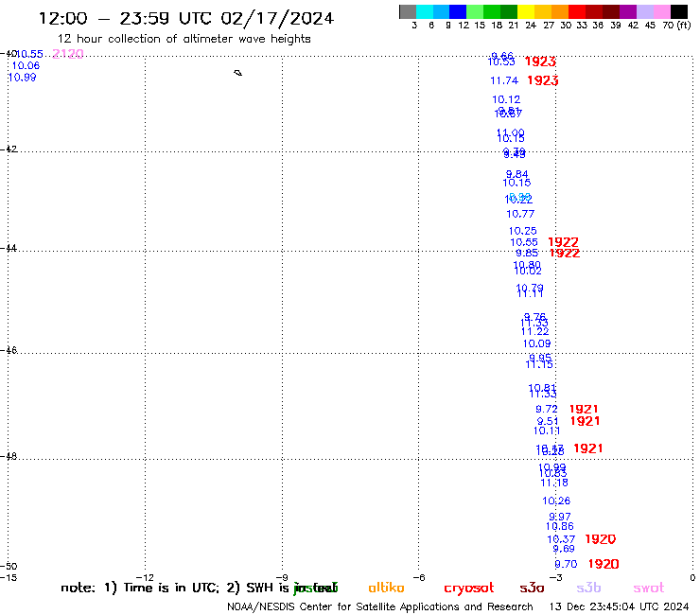The height and width of the screenshot is (615, 700).
Task: Click the pink 'swot' legend label
Action: tap(649, 589)
